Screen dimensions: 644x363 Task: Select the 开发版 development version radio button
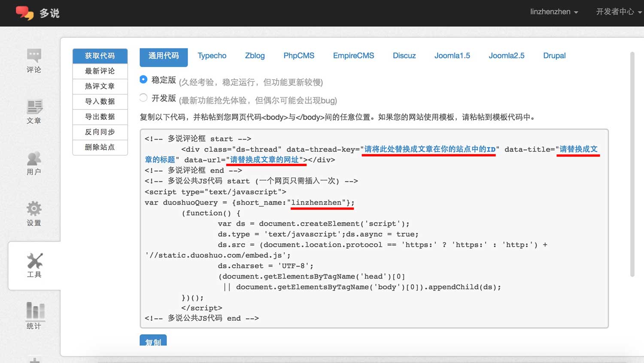coord(144,98)
